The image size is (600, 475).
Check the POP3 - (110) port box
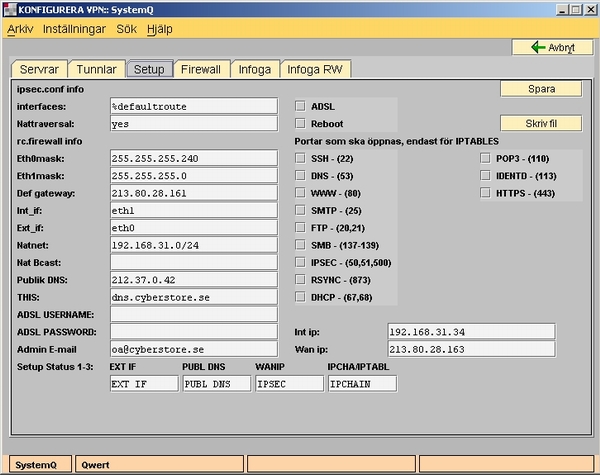click(x=486, y=158)
